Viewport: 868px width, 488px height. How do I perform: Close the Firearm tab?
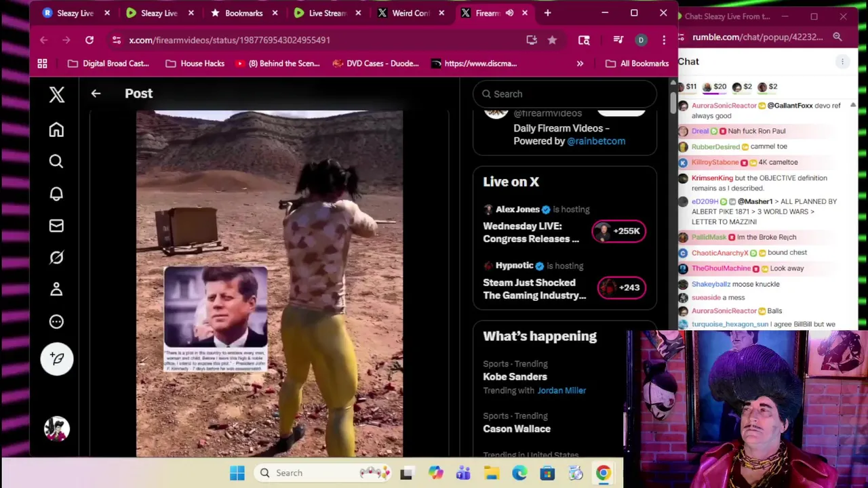coord(524,13)
